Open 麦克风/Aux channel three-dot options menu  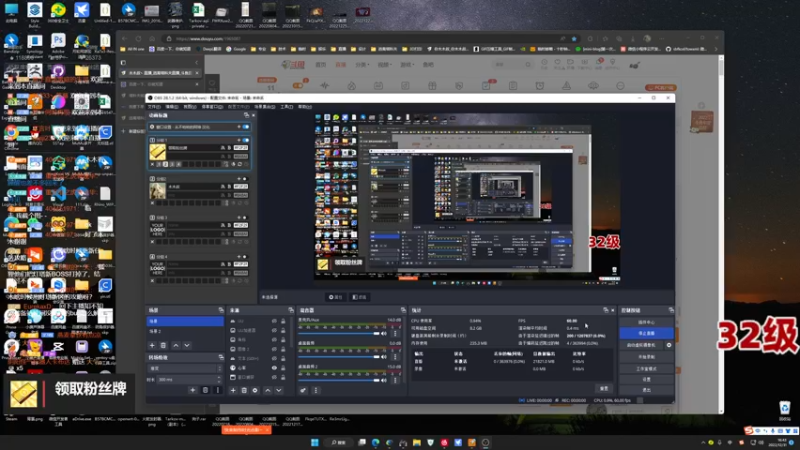click(x=395, y=334)
